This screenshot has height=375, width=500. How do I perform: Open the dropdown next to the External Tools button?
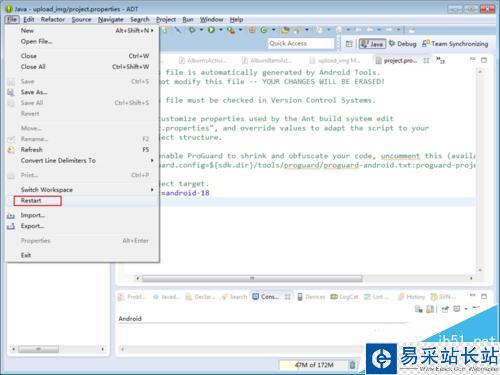click(x=240, y=30)
